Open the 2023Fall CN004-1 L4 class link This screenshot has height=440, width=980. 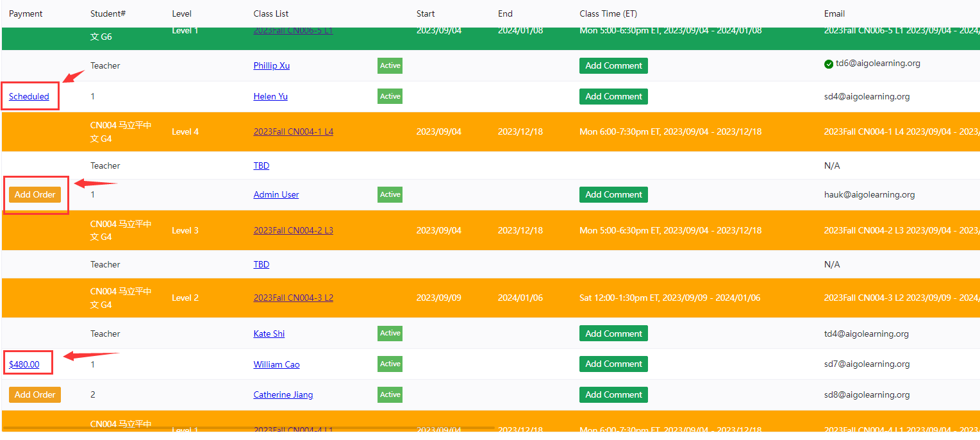tap(293, 131)
